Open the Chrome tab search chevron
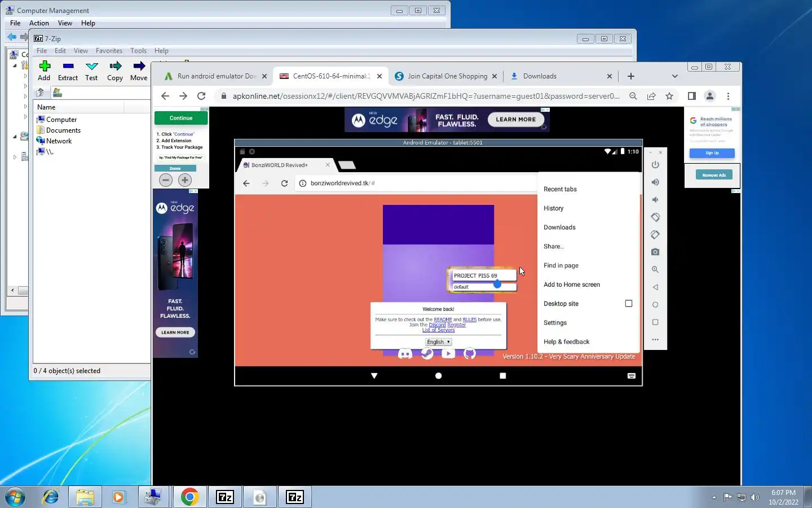Viewport: 812px width, 508px height. click(x=675, y=76)
